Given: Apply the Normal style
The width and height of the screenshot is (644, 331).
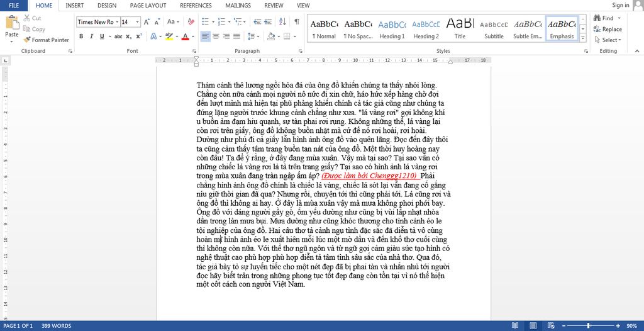Looking at the screenshot, I should click(324, 29).
